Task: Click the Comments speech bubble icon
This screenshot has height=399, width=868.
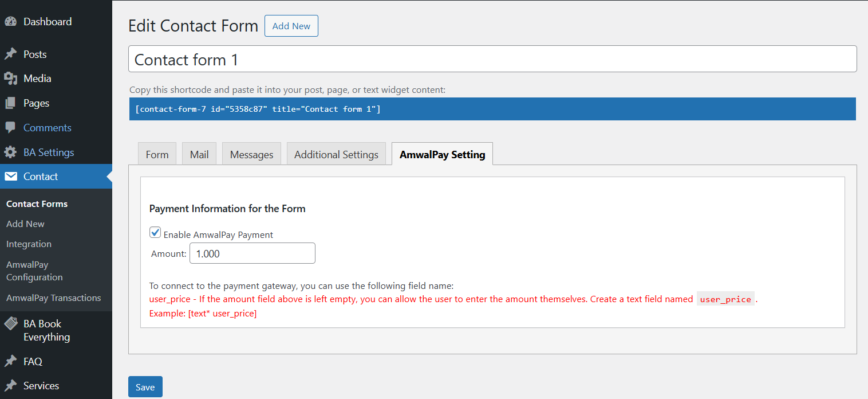Action: (x=10, y=128)
